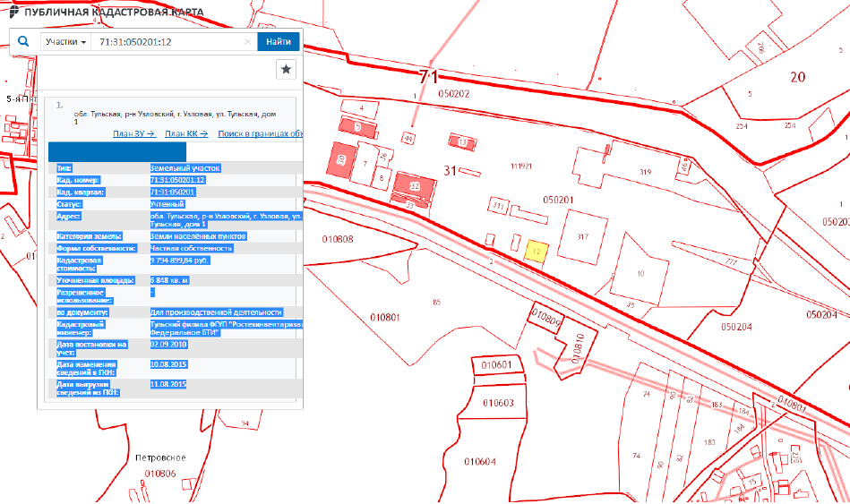Open the План ЗУ link
Viewport: 850px width, 504px height.
(x=133, y=133)
